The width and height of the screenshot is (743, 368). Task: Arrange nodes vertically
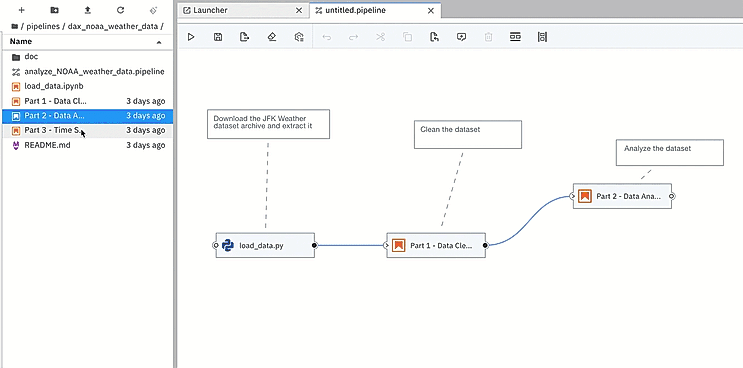pyautogui.click(x=543, y=37)
